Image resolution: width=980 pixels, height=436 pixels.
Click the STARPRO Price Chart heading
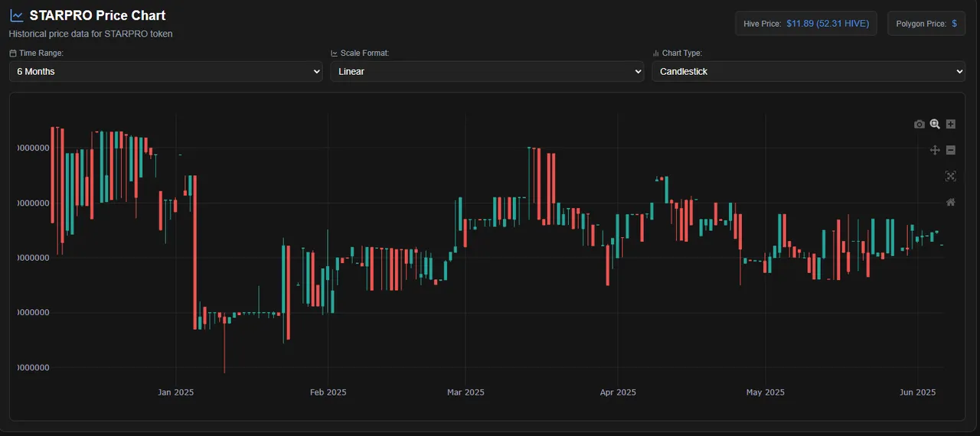point(97,15)
